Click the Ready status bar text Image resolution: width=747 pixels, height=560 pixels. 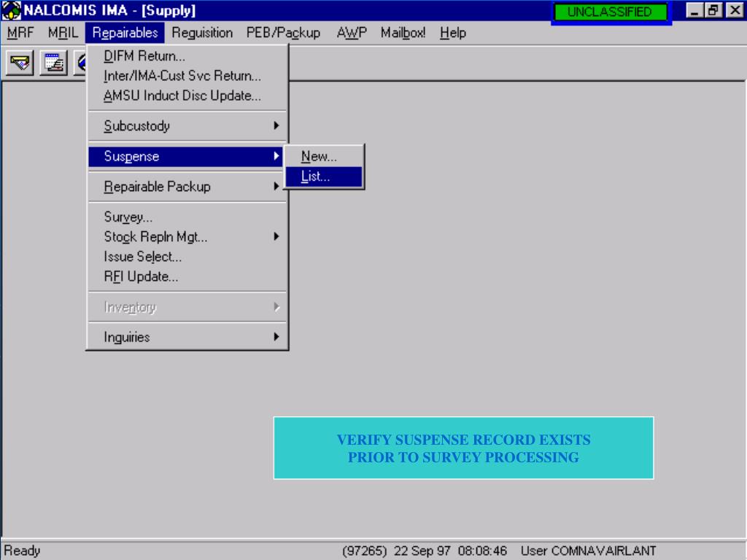point(22,551)
